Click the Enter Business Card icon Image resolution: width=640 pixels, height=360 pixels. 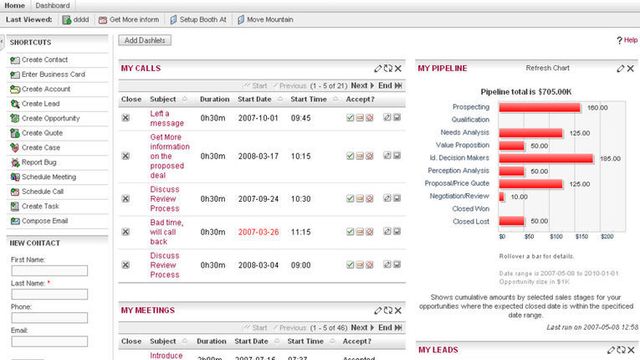[15, 75]
